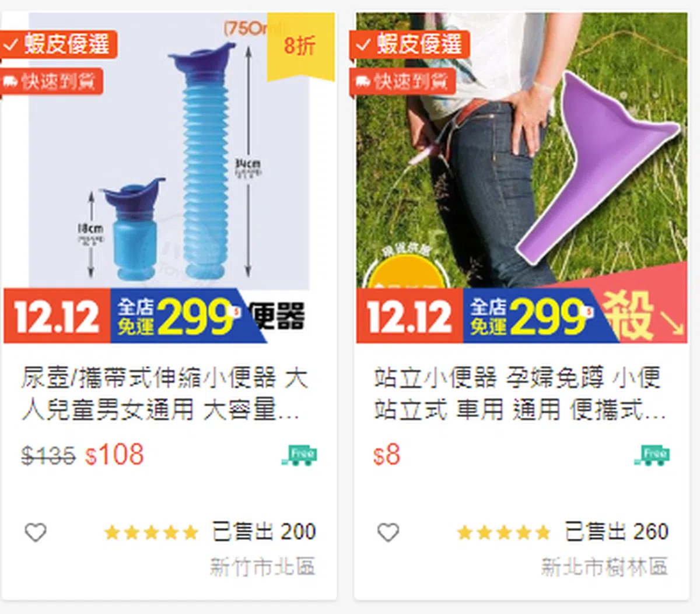Open the purple standing funnel product image
Screen dimensions: 700x614
click(521, 152)
